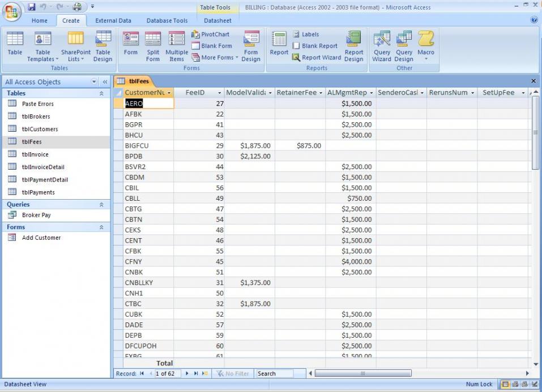The image size is (542, 392).
Task: Launch the Query Wizard
Action: point(382,46)
